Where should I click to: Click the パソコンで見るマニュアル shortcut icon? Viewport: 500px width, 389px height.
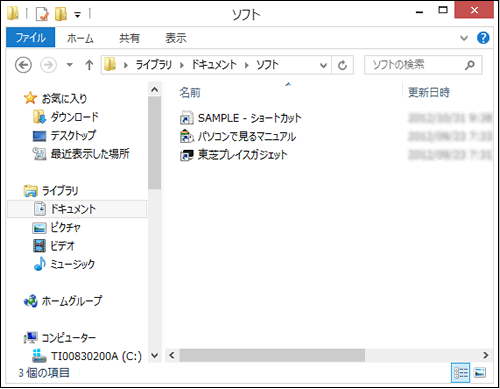(187, 136)
